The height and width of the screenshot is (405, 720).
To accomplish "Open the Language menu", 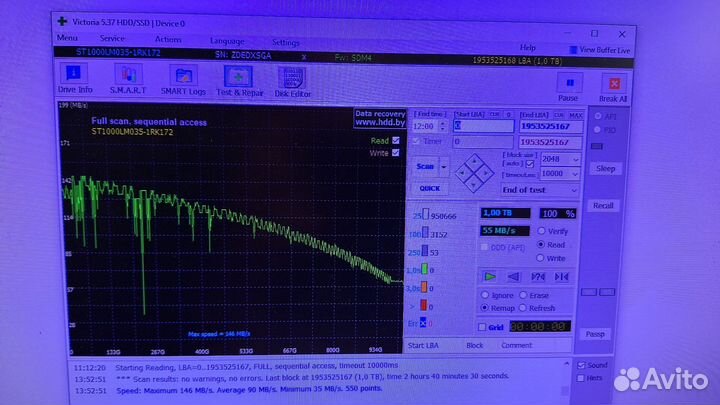I will [227, 41].
